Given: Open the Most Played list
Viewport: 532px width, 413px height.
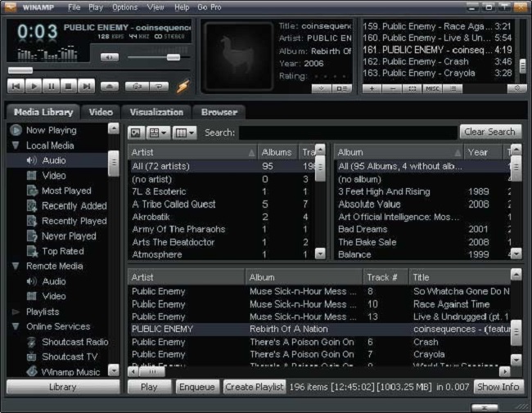Looking at the screenshot, I should [66, 191].
